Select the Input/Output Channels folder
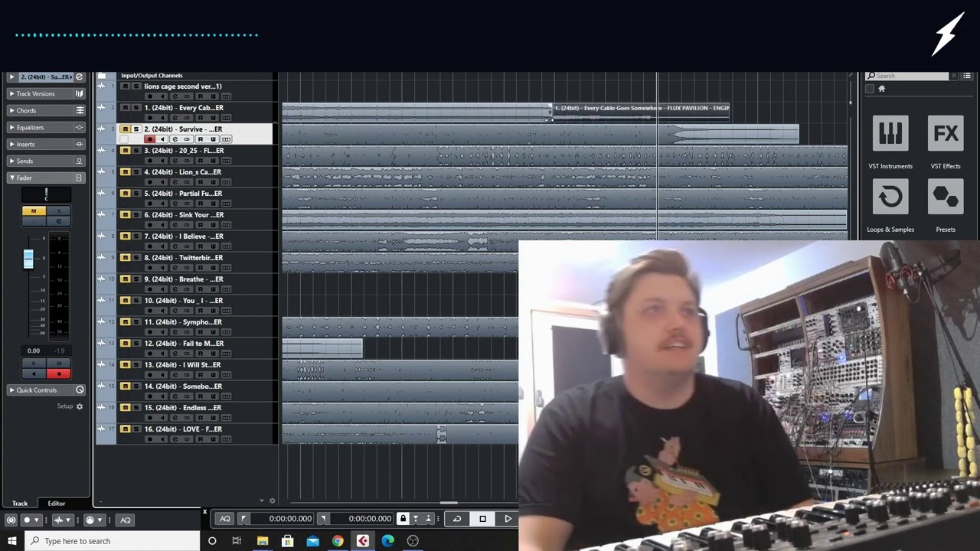 point(152,76)
